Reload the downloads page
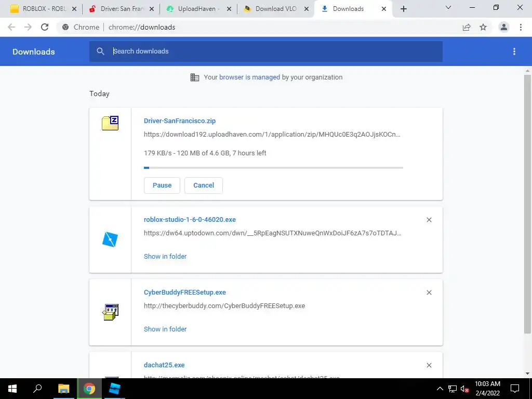The width and height of the screenshot is (532, 399). (x=45, y=27)
